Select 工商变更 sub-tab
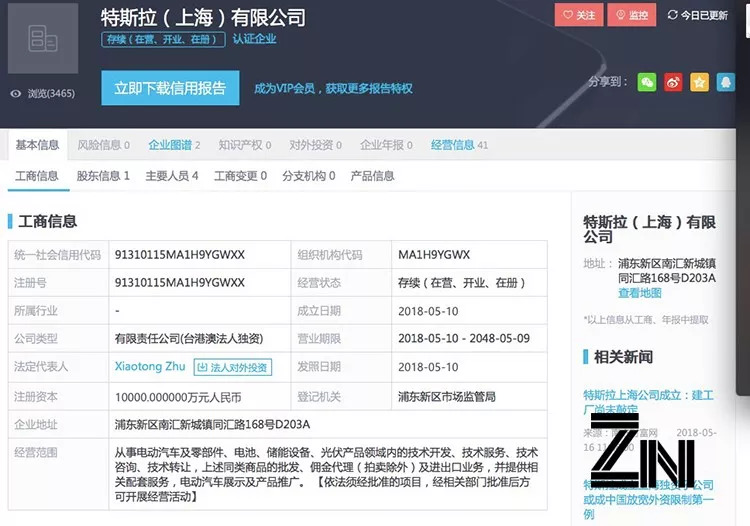The width and height of the screenshot is (750, 526). click(240, 176)
